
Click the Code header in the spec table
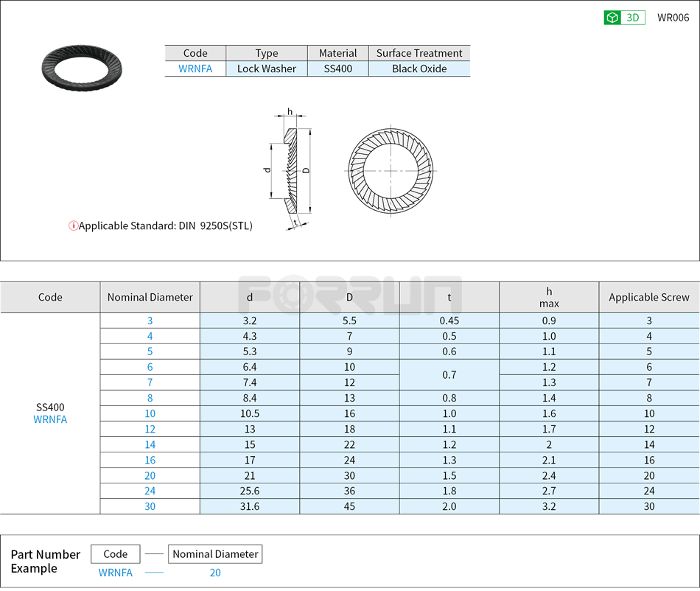49,297
